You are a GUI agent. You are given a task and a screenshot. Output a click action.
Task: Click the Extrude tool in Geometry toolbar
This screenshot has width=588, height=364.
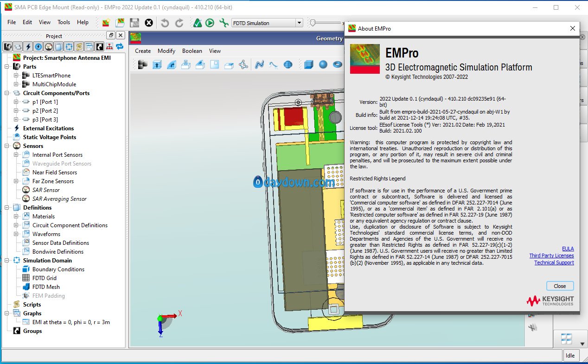point(157,64)
